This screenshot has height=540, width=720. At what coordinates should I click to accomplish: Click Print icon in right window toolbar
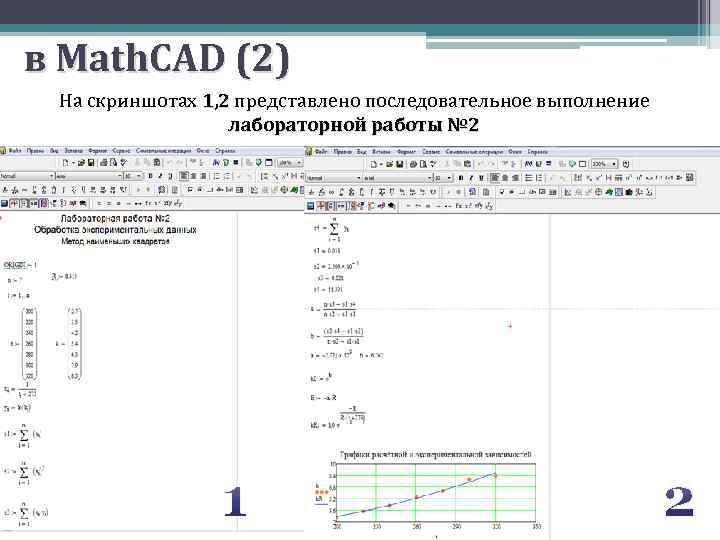tap(413, 164)
